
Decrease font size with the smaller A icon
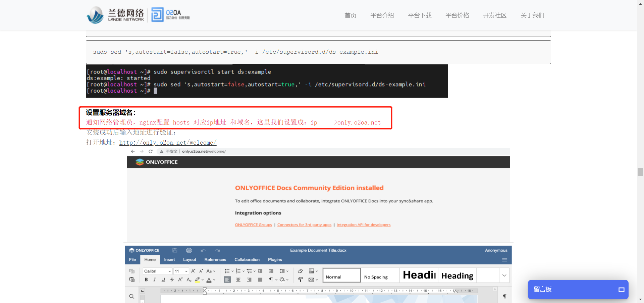201,271
